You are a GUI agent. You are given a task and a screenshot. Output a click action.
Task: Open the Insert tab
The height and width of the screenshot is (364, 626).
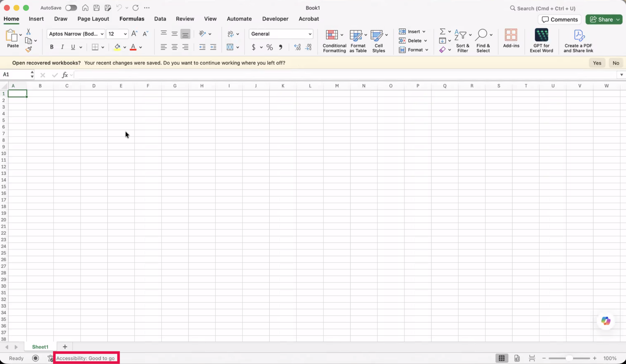[36, 19]
